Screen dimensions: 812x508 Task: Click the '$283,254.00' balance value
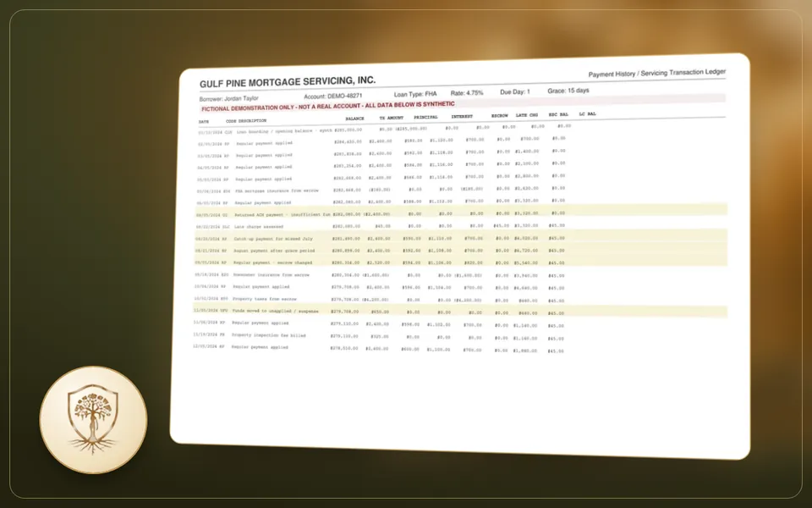click(x=347, y=166)
